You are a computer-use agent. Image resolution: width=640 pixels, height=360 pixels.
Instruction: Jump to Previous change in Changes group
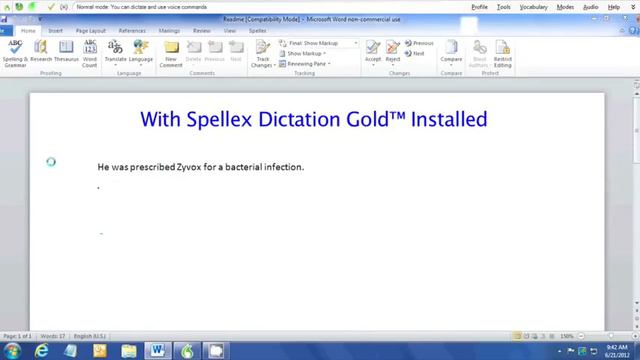[x=419, y=43]
